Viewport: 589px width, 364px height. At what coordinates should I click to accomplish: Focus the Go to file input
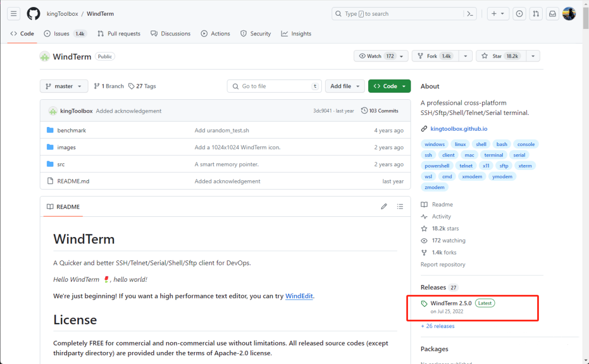[x=274, y=86]
